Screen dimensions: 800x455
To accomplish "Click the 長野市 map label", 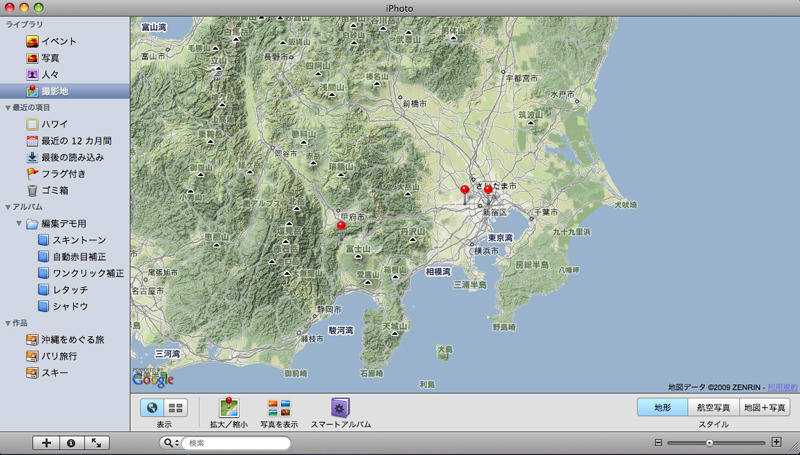I will [277, 57].
